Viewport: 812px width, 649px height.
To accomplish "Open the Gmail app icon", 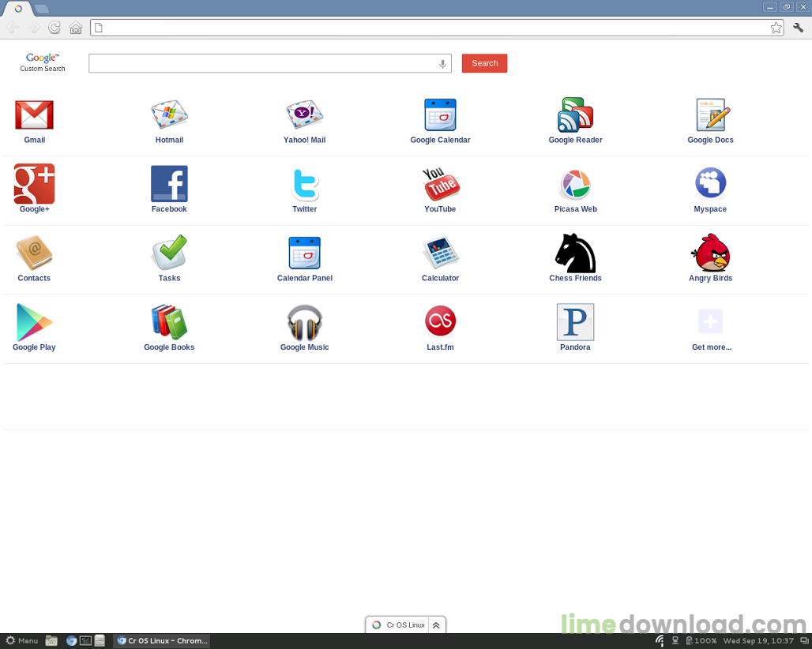I will click(x=34, y=114).
